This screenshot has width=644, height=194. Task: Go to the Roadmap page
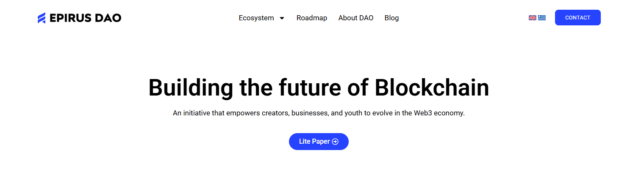coord(312,18)
